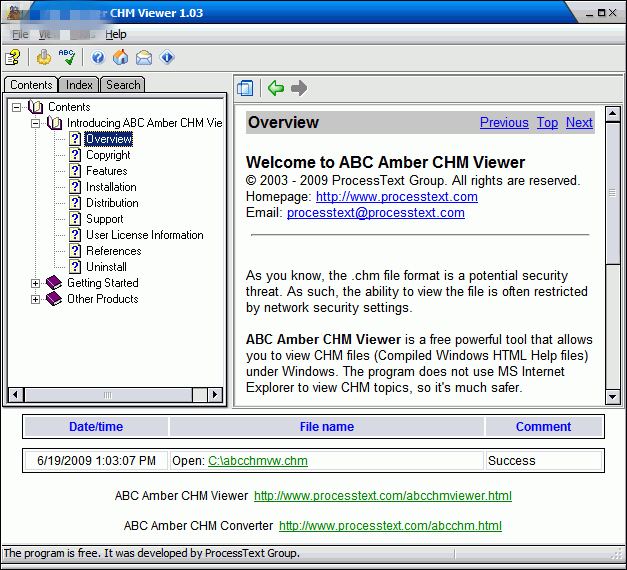Expand the Getting Started book

coord(36,283)
